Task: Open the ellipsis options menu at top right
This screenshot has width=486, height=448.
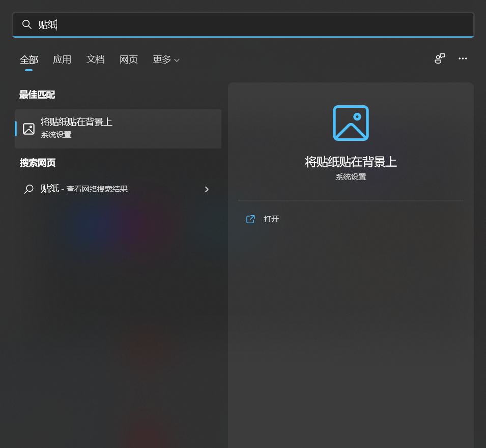Action: click(x=463, y=58)
